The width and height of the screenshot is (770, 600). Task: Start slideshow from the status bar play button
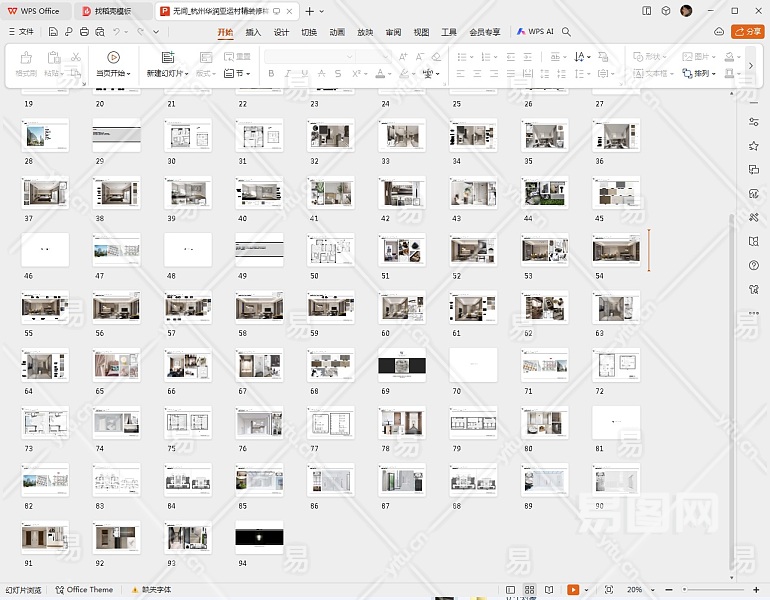[573, 590]
